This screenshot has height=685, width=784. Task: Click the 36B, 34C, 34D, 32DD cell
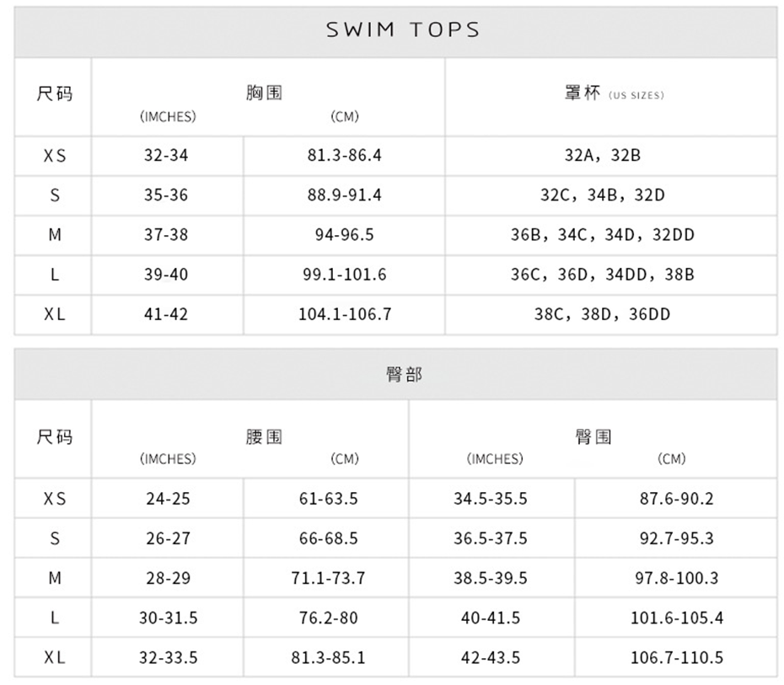click(602, 235)
